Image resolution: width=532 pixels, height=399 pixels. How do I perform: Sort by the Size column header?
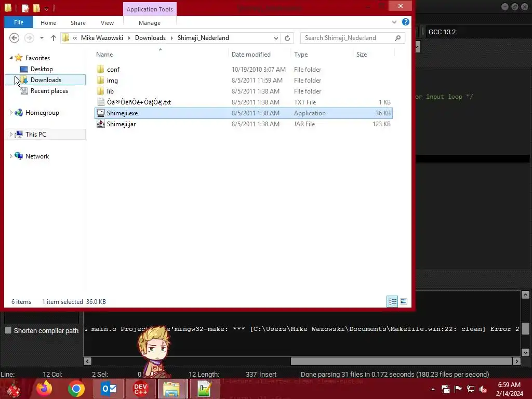click(x=374, y=54)
